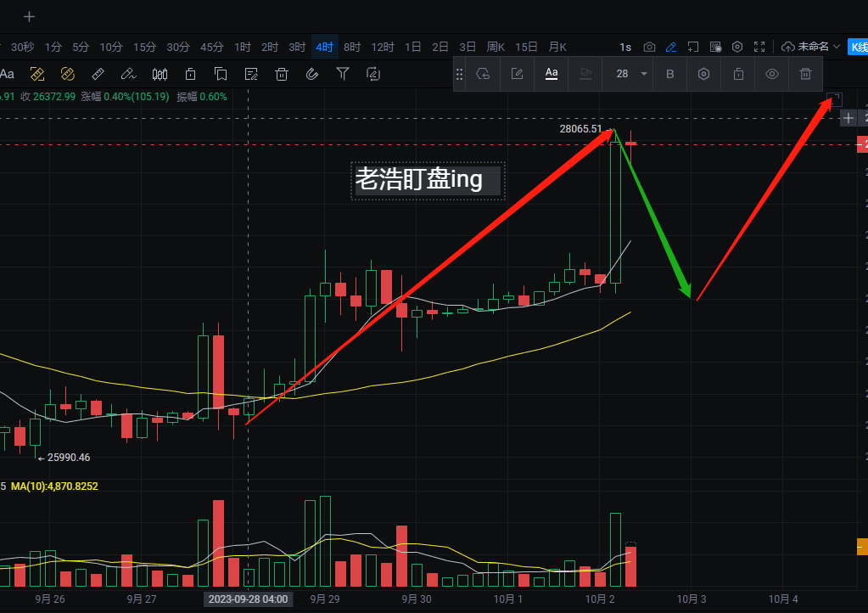Click the 25990.46 low price label
Viewport: 868px width, 613px height.
[69, 458]
